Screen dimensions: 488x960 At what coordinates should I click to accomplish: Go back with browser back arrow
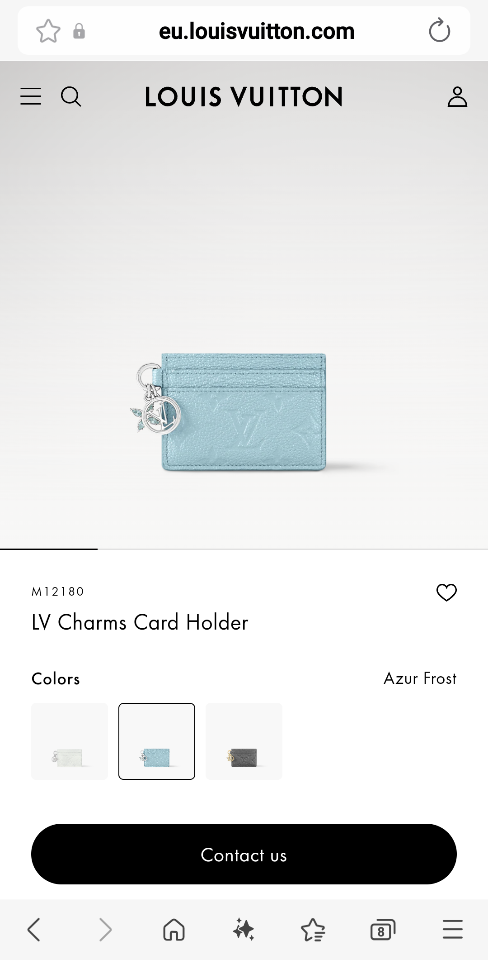tap(34, 930)
